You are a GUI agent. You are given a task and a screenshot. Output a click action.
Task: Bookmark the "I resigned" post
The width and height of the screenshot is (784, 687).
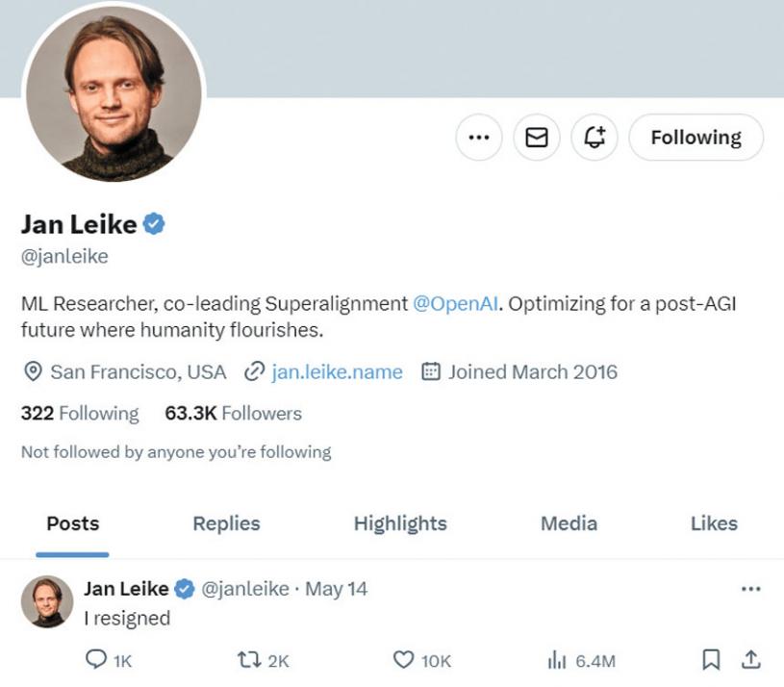[711, 660]
